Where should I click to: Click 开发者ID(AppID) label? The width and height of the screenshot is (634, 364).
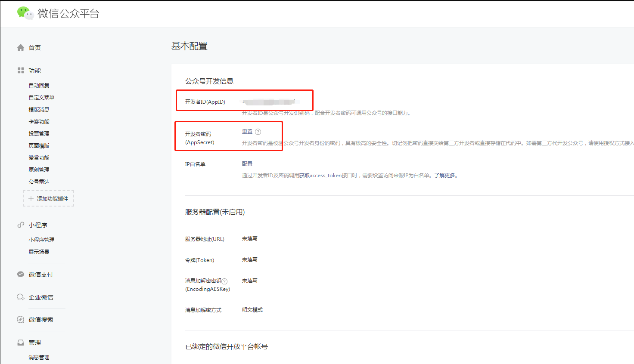[205, 102]
